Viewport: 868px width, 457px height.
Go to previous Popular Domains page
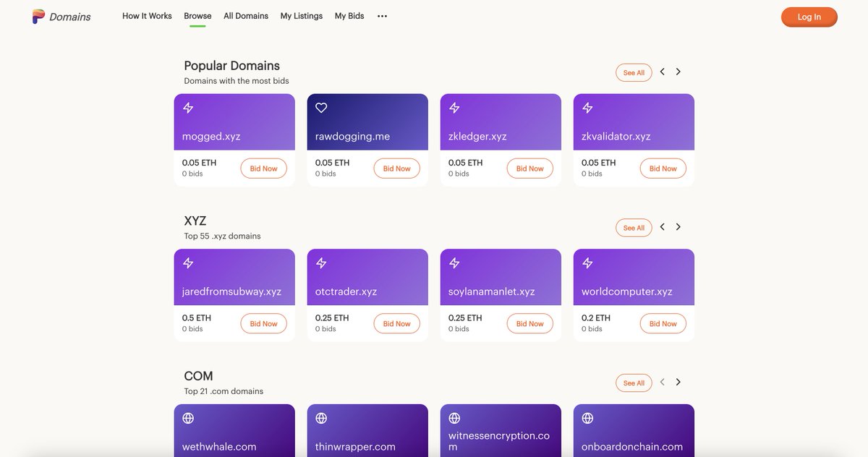(x=662, y=72)
